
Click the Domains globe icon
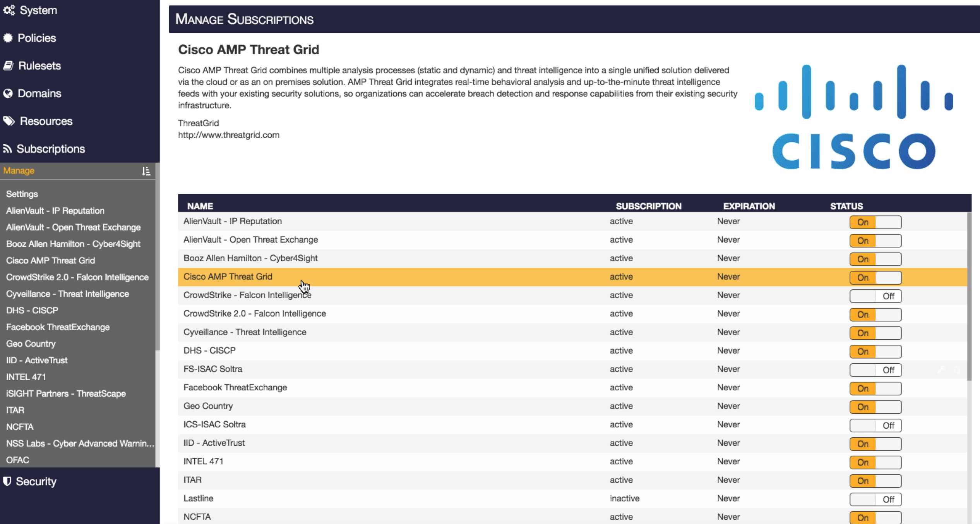(8, 93)
